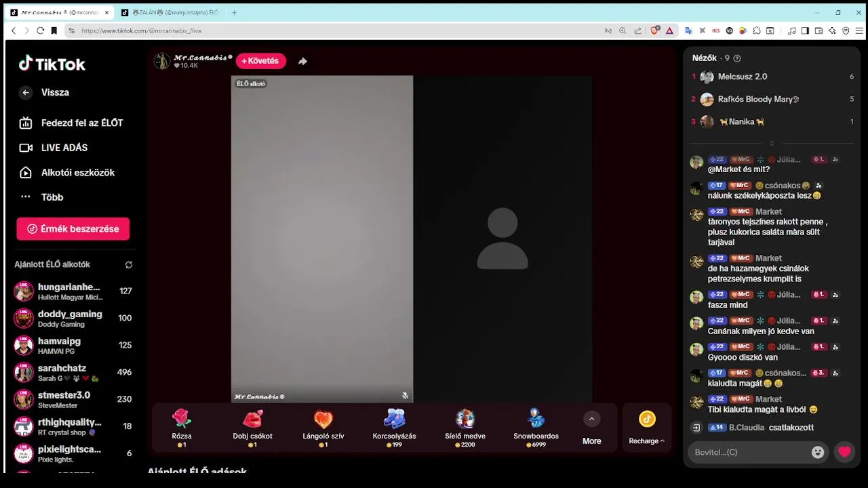Open rthighquality... live stream
The height and width of the screenshot is (488, 868).
(73, 427)
